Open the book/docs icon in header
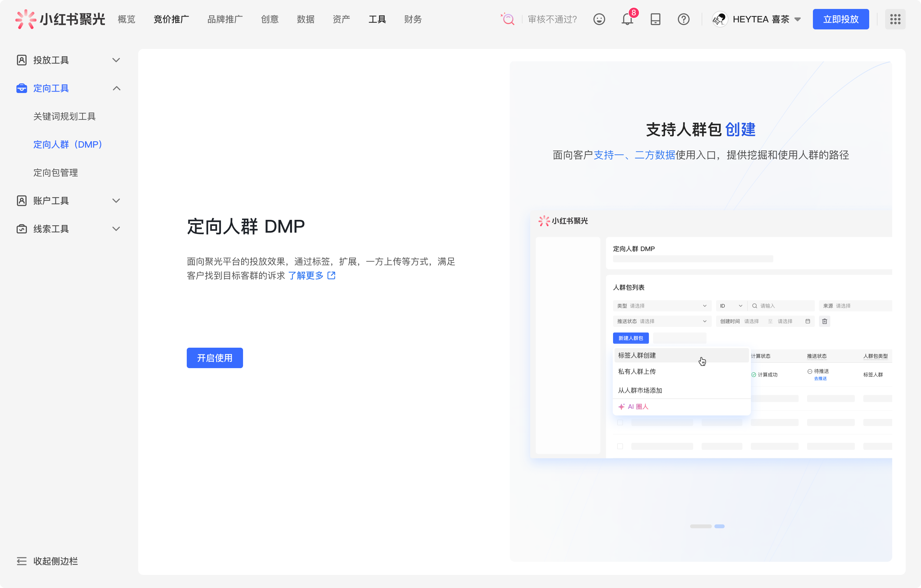 click(655, 19)
